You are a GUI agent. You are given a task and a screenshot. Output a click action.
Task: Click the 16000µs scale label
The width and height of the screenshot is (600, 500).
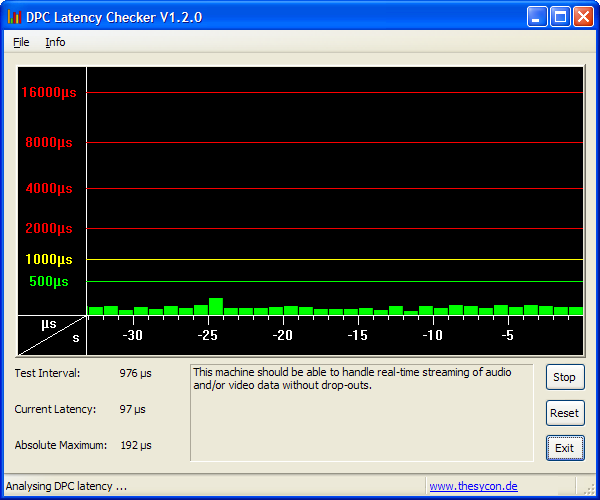click(x=49, y=92)
